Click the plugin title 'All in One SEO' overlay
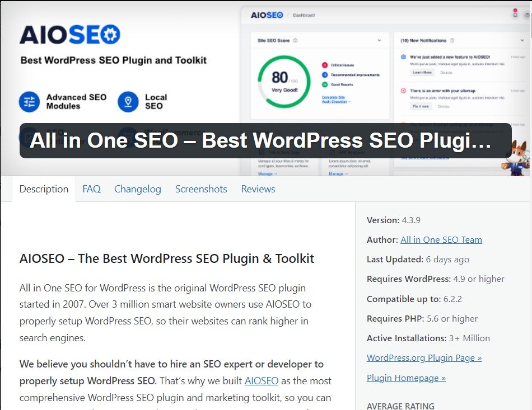 click(265, 140)
